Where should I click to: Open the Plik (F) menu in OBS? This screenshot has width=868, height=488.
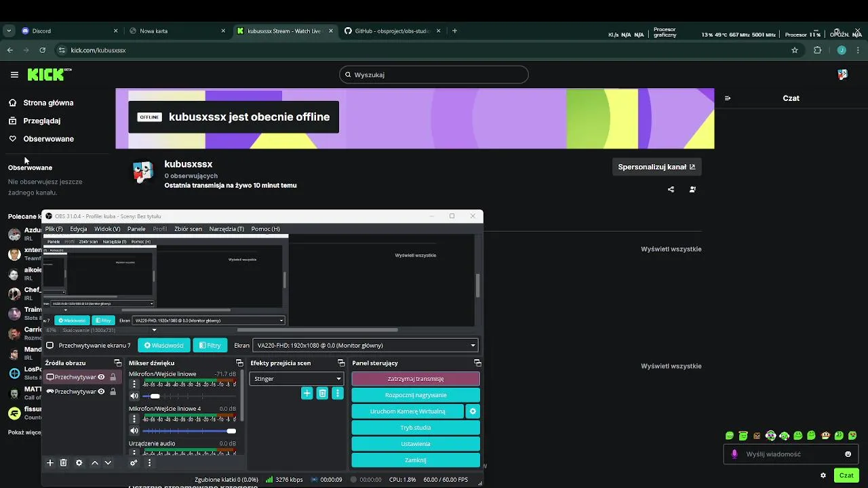tap(54, 229)
